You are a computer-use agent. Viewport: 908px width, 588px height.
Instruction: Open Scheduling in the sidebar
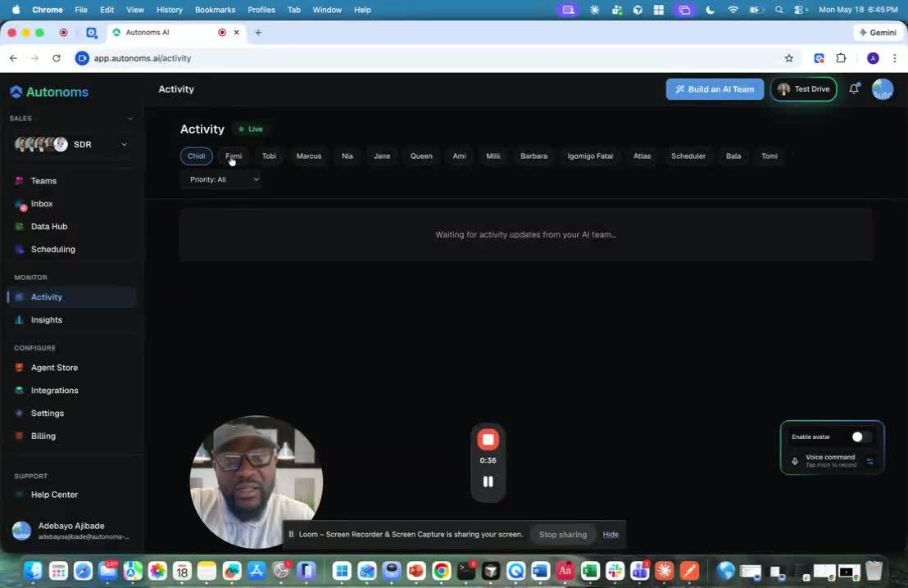click(x=52, y=249)
